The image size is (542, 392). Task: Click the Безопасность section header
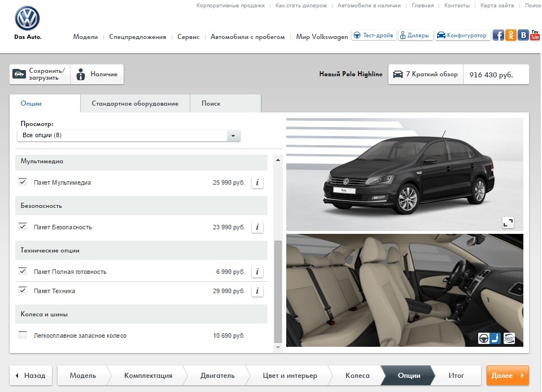(x=141, y=206)
